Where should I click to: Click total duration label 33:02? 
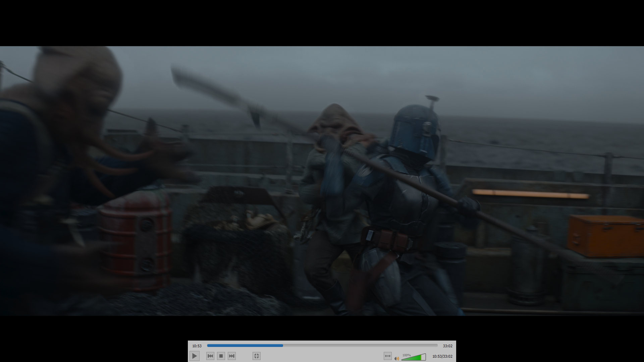tap(447, 346)
